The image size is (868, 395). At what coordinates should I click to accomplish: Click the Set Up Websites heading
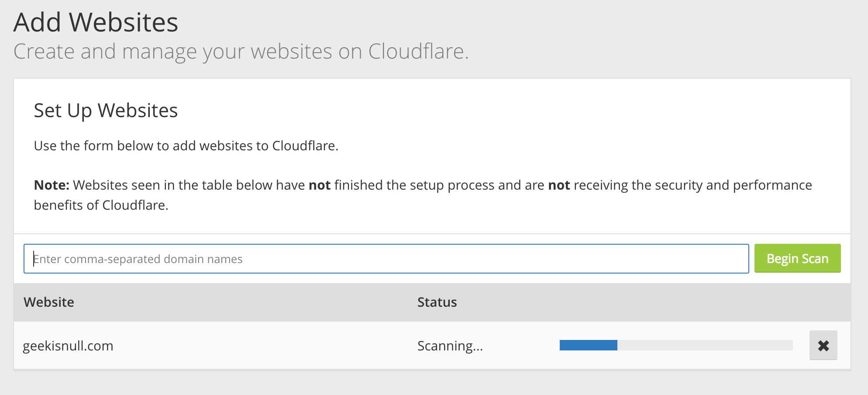106,110
